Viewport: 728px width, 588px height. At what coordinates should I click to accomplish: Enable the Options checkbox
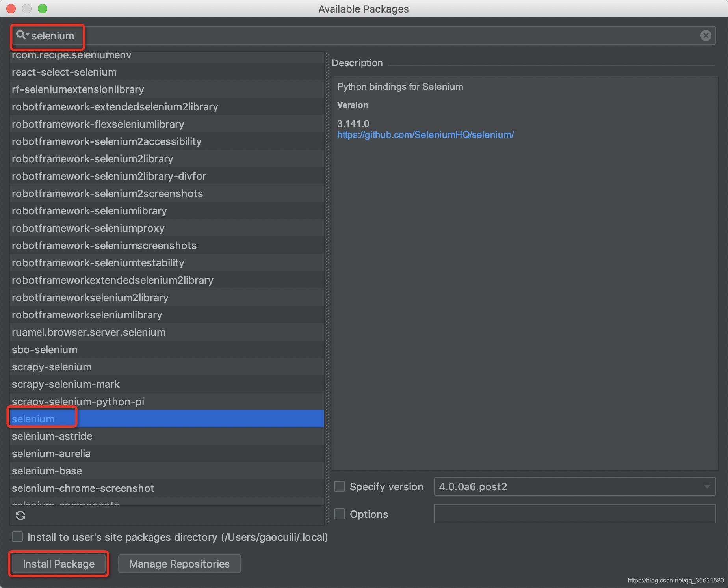coord(339,514)
